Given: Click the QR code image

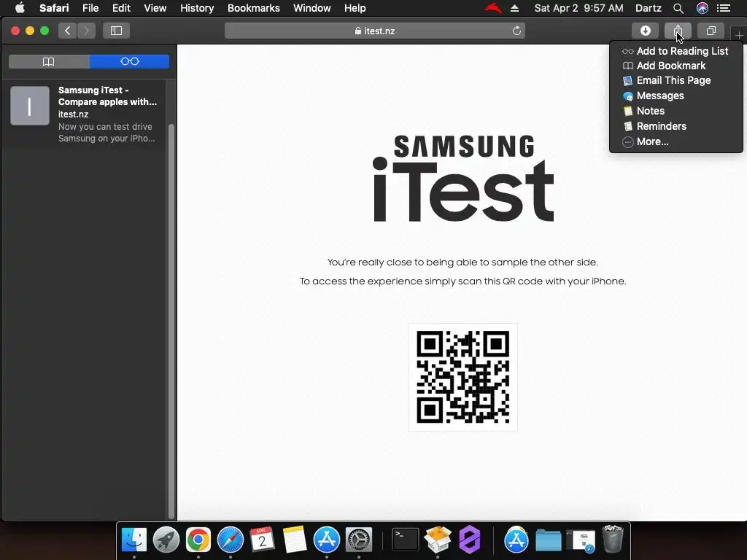Looking at the screenshot, I should (x=463, y=377).
